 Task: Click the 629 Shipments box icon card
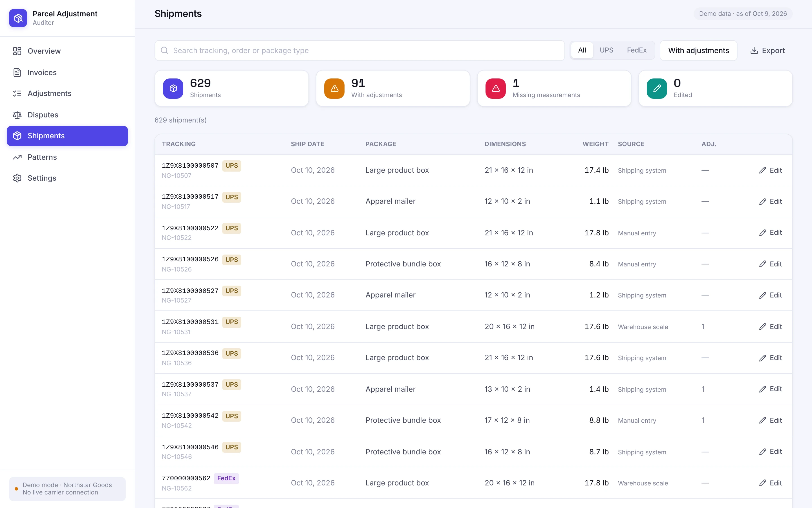pos(173,88)
